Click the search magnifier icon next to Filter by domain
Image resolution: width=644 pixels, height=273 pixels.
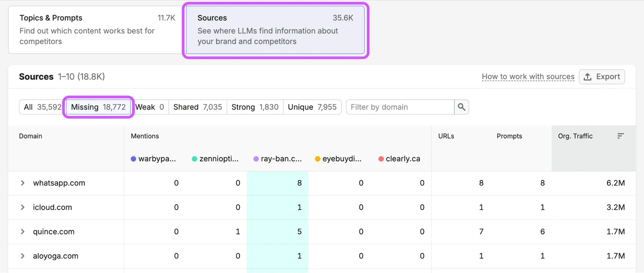click(461, 107)
